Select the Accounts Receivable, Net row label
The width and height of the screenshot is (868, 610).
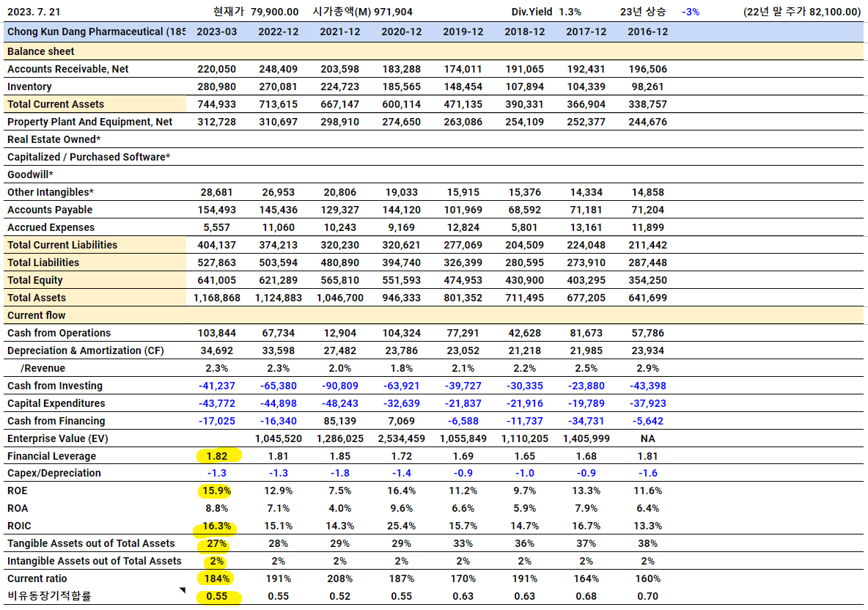click(x=67, y=69)
